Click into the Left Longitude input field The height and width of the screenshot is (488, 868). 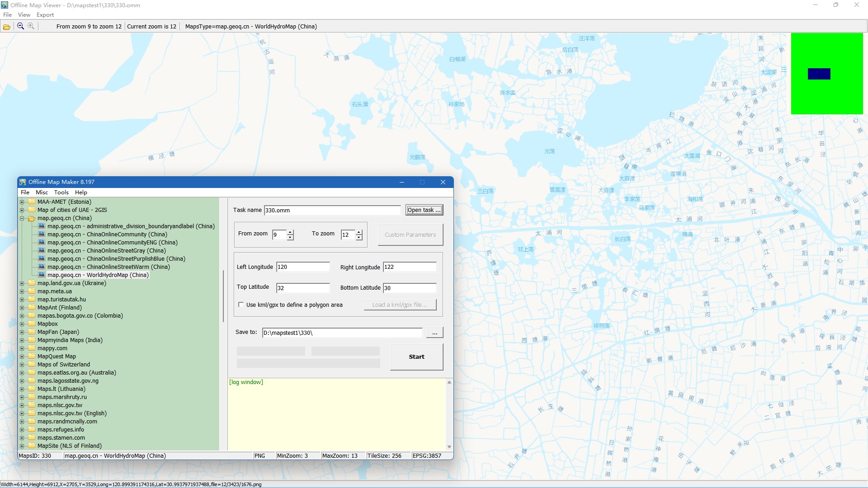302,267
